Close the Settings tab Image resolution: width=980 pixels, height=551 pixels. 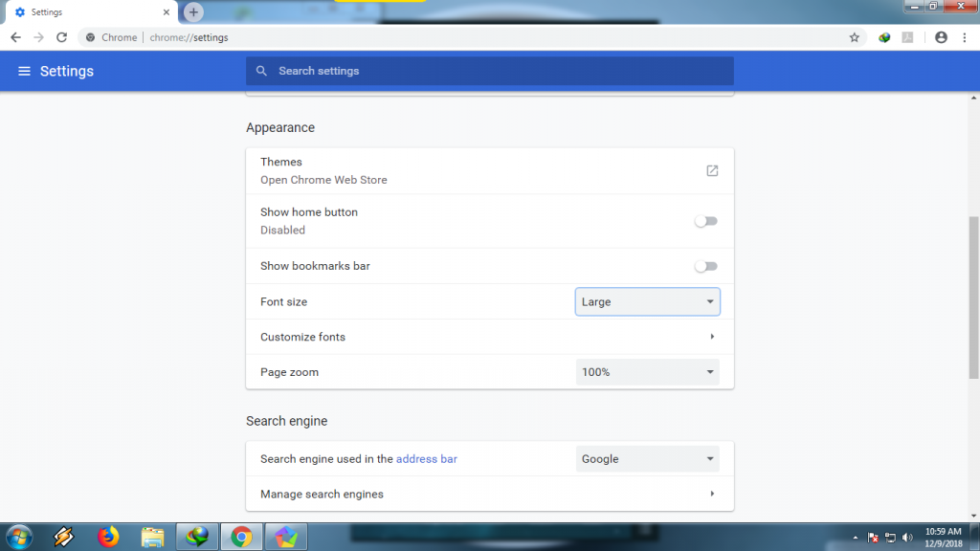click(x=167, y=11)
